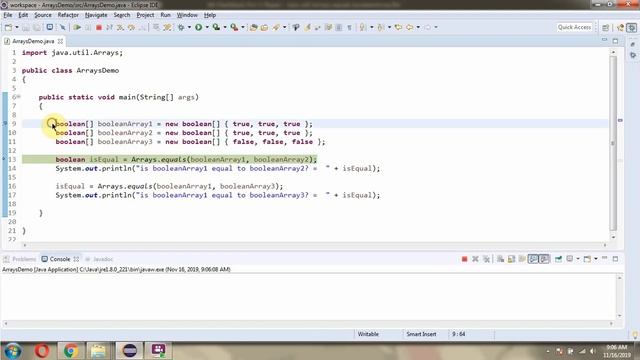Expand the Next Annotation dropdown arrow
The image size is (640, 360).
coord(371,27)
